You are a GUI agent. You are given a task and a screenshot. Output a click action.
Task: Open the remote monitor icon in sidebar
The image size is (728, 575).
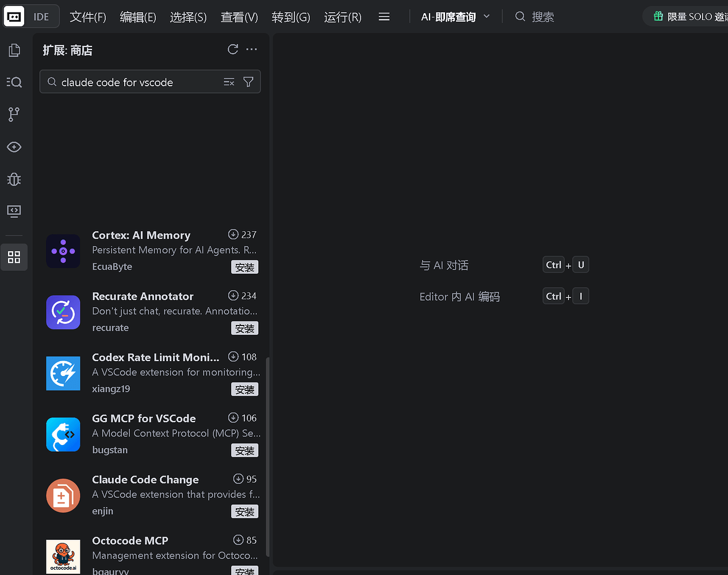14,211
